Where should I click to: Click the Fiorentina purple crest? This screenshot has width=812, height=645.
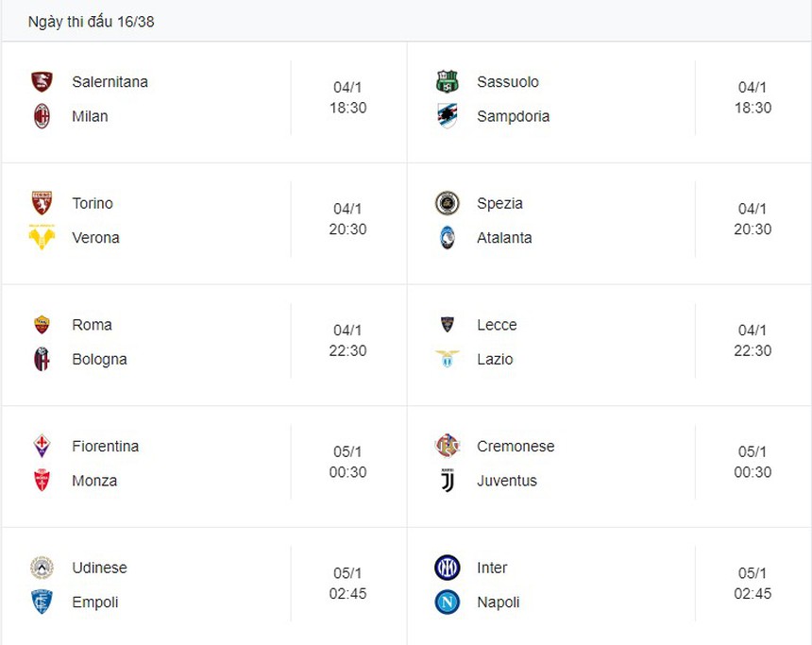tap(42, 446)
